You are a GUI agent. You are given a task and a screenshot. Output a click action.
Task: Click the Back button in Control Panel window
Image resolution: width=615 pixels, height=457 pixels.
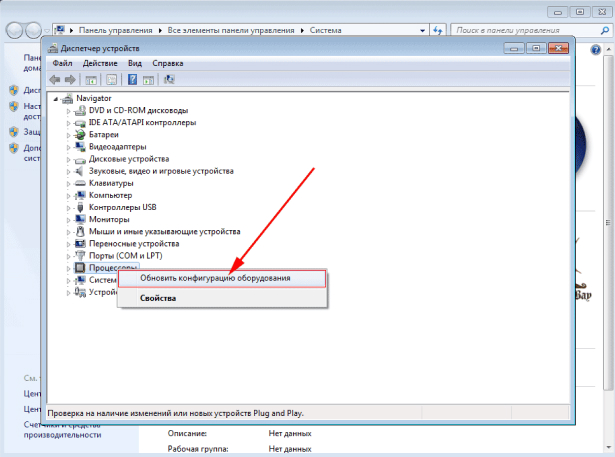15,30
